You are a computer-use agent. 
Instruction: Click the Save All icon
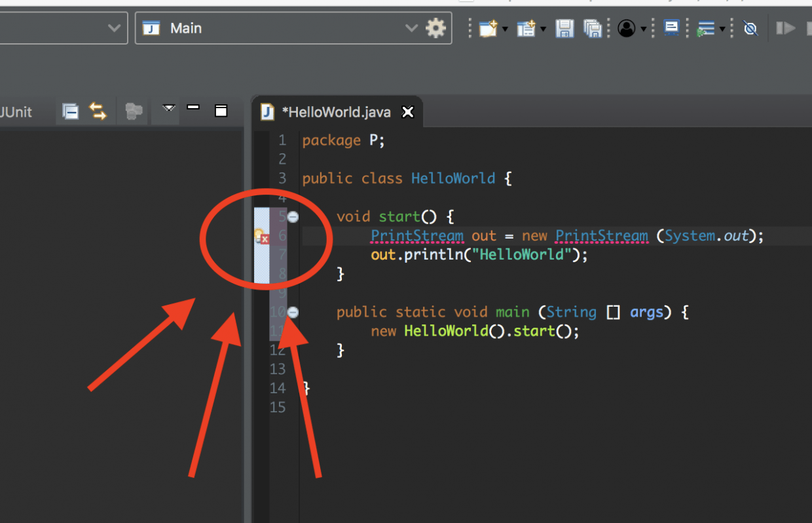593,28
